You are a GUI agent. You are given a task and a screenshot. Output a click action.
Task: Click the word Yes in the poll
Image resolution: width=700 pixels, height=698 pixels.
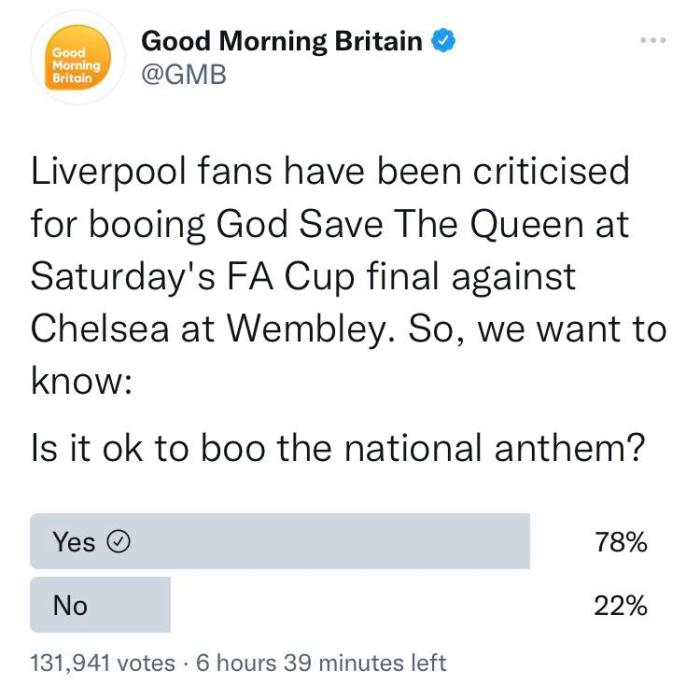coord(74,543)
